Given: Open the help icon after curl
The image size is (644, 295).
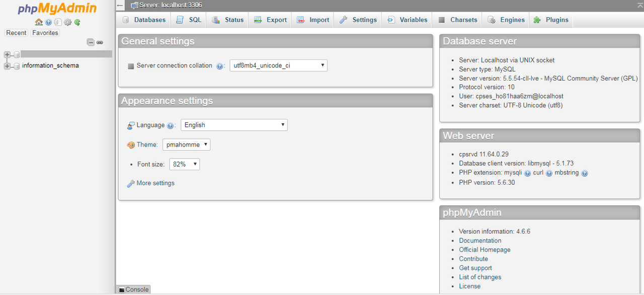Looking at the screenshot, I should pos(549,173).
